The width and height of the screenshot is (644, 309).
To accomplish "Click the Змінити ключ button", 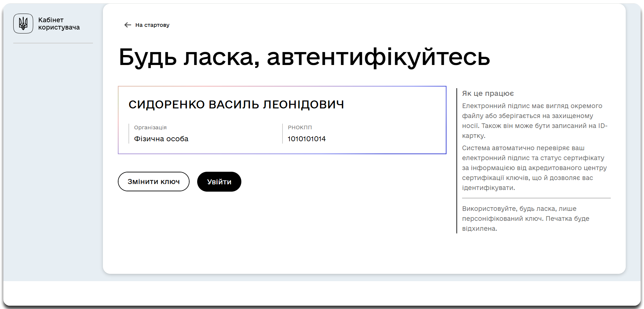I will pos(154,182).
